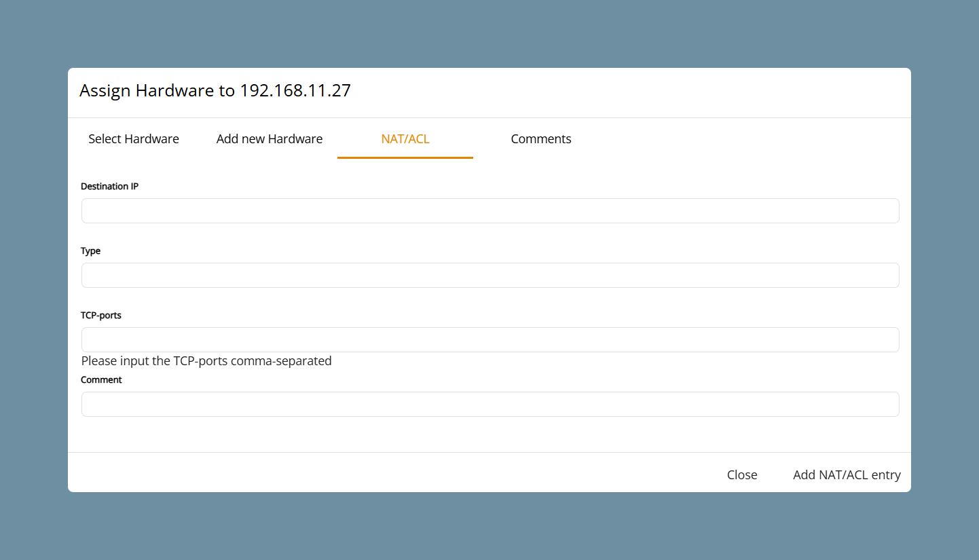
Task: Click the 'Comment' field label
Action: click(x=101, y=379)
